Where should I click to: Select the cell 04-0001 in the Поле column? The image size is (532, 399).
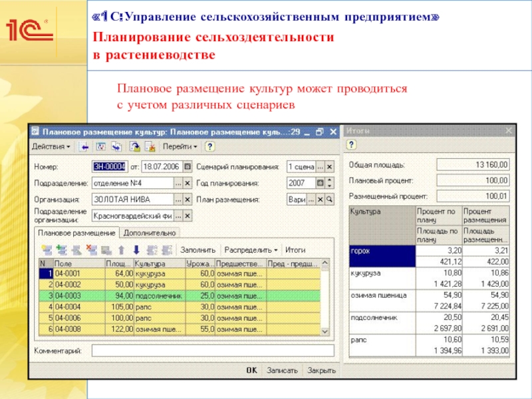click(79, 273)
